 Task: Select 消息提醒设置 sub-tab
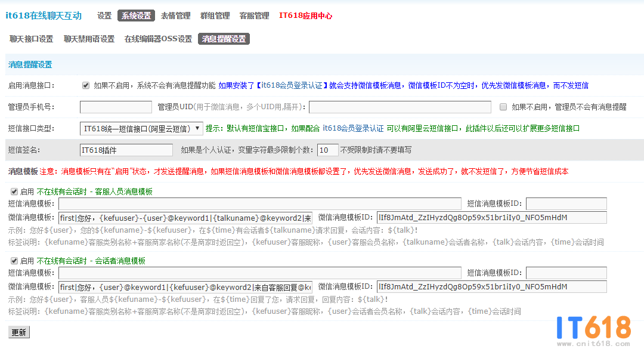(224, 39)
